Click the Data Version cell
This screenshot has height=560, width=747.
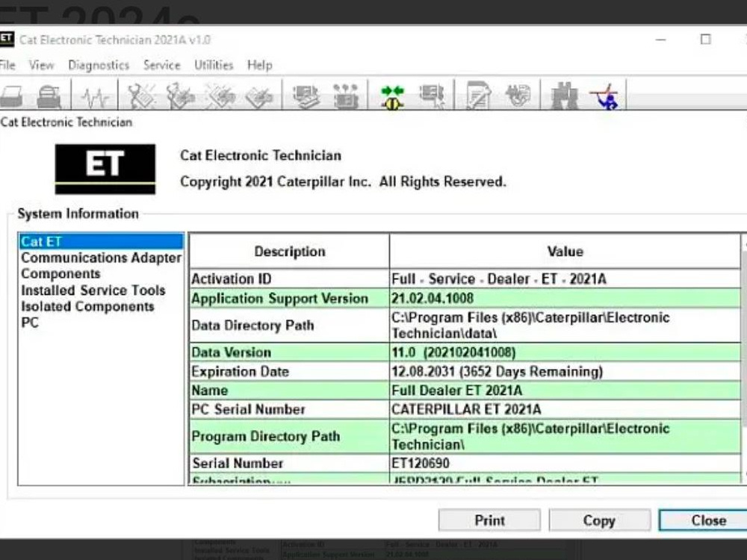(289, 352)
